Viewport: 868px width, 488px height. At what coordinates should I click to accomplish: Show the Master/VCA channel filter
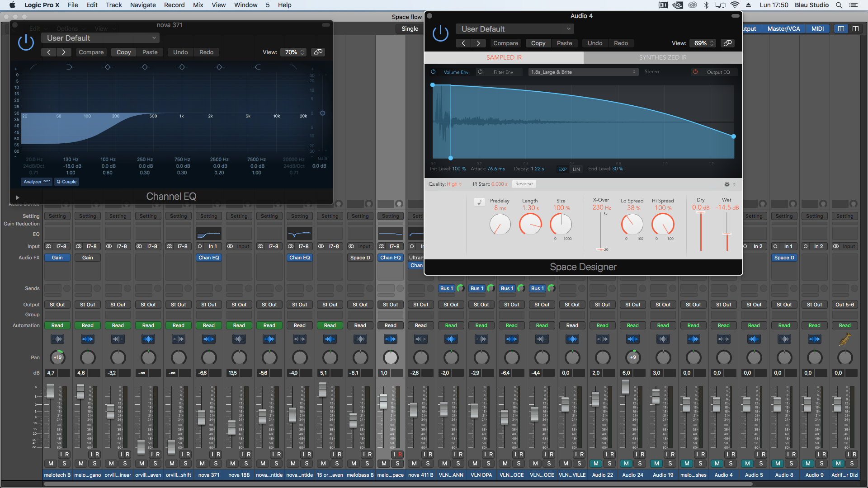(x=783, y=28)
